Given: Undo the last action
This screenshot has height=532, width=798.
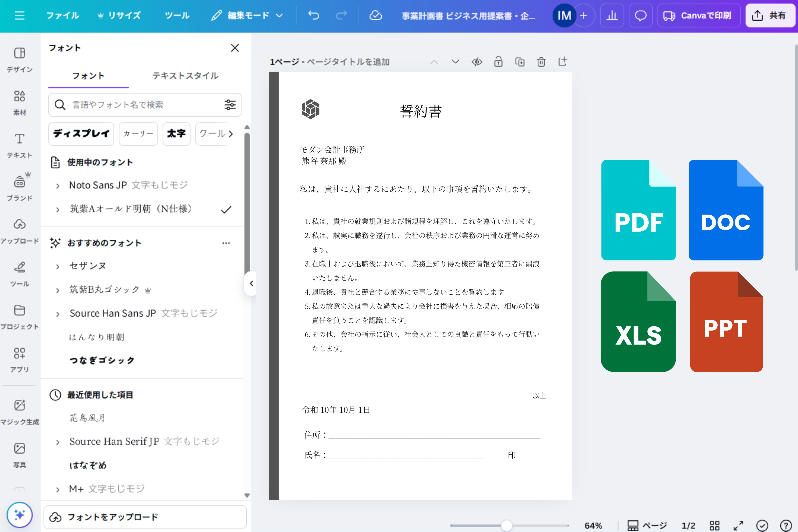Looking at the screenshot, I should coord(313,16).
